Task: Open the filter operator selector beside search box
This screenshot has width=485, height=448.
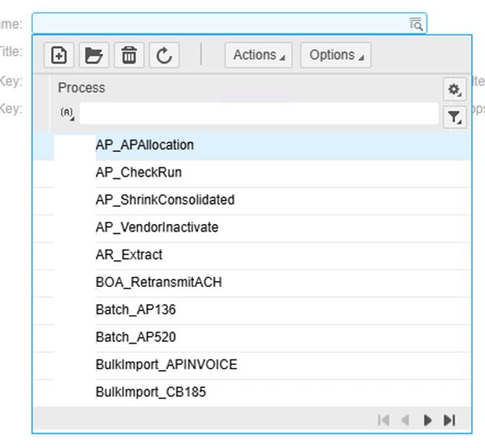Action: (x=67, y=114)
